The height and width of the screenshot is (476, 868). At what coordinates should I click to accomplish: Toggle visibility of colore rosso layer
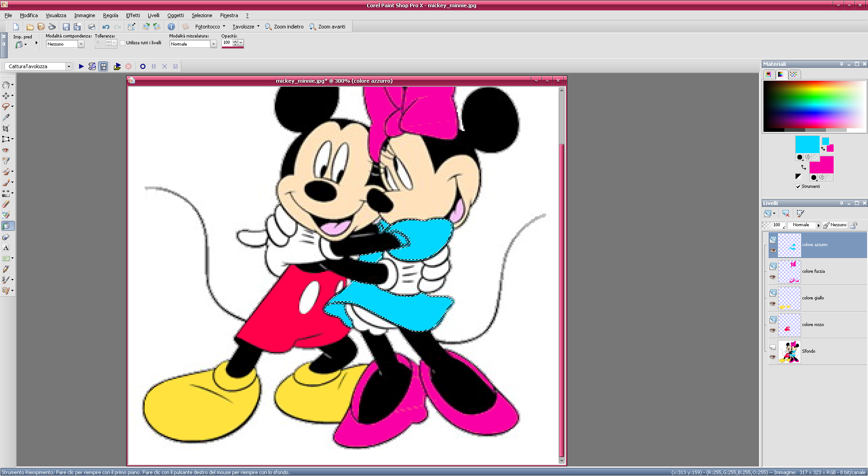coord(773,331)
